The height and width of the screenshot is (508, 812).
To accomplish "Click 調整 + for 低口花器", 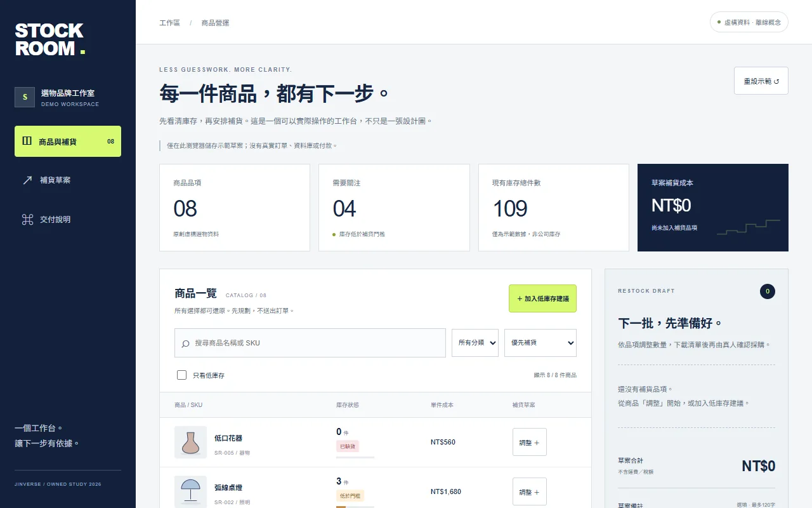I will pyautogui.click(x=530, y=442).
